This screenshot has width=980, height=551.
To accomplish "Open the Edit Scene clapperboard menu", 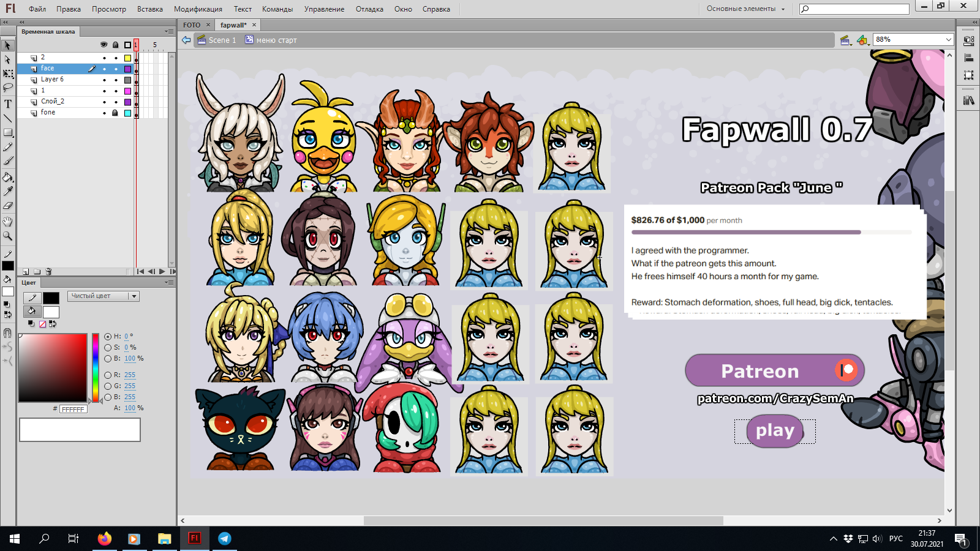I will point(846,40).
